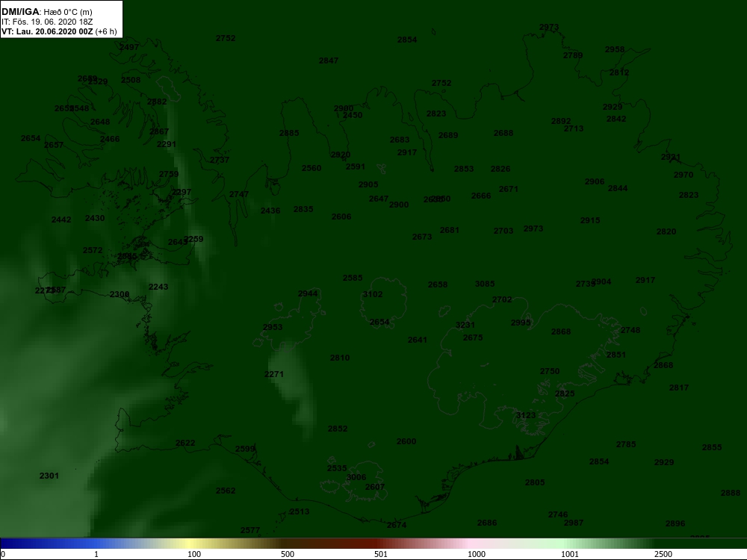Click the map value 2906
This screenshot has height=560, width=747.
click(x=595, y=182)
